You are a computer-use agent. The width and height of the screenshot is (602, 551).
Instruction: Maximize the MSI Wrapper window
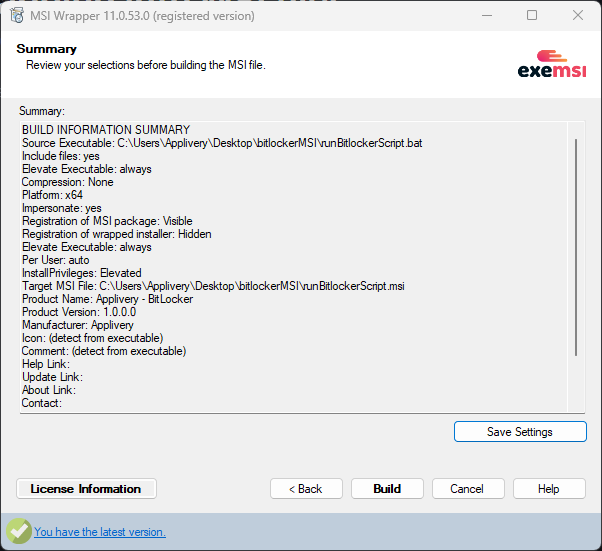(532, 15)
